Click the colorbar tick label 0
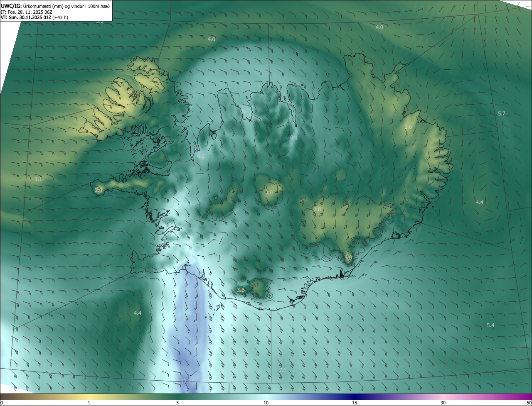The width and height of the screenshot is (532, 406). [2, 403]
